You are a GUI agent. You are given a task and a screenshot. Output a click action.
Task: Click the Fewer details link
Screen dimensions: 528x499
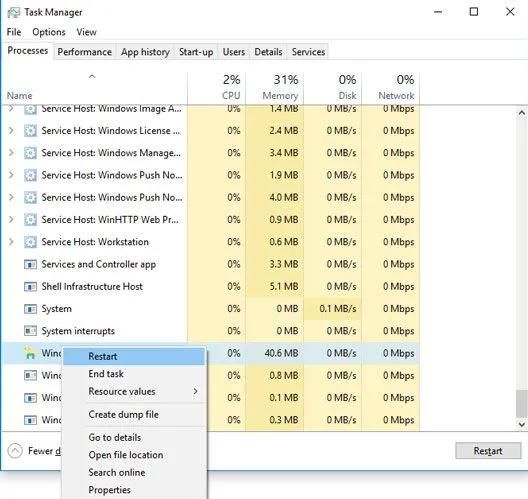click(44, 451)
